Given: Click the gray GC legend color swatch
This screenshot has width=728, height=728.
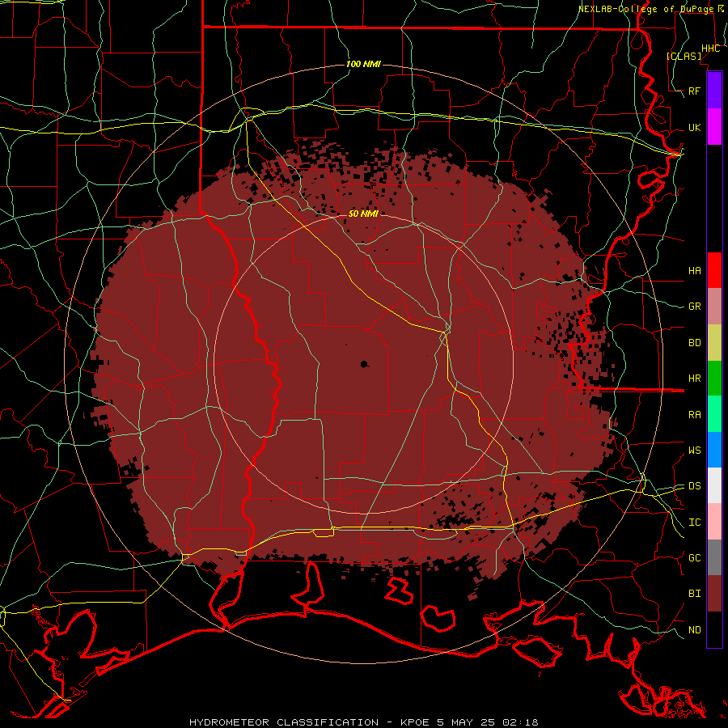Looking at the screenshot, I should point(714,557).
